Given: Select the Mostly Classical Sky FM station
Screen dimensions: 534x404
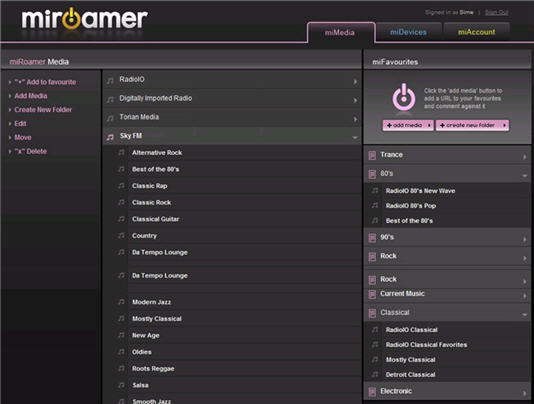Looking at the screenshot, I should pos(157,319).
